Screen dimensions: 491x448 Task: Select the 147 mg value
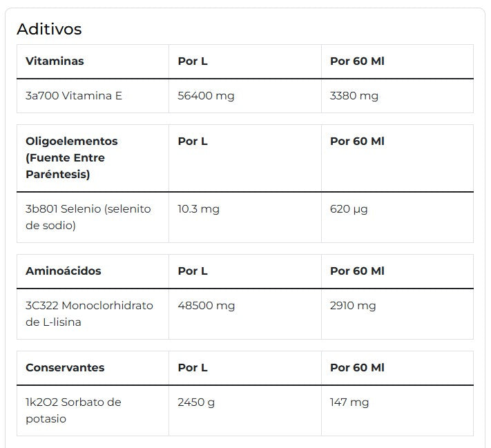349,402
